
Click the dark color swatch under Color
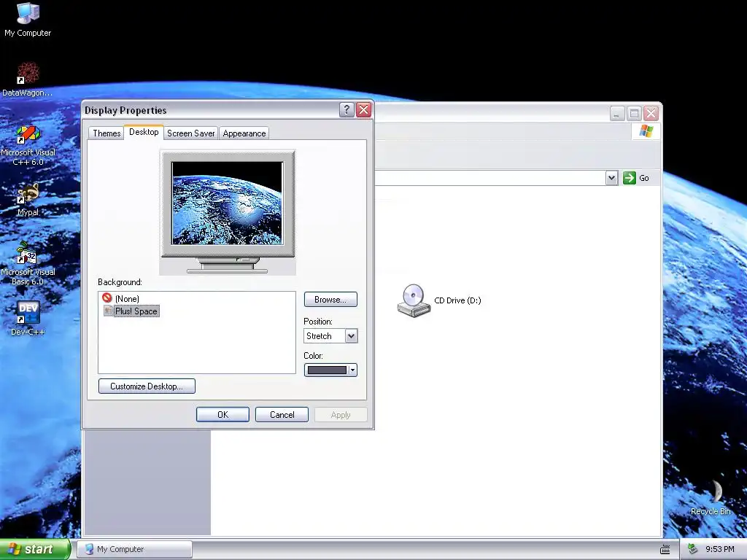tap(327, 370)
